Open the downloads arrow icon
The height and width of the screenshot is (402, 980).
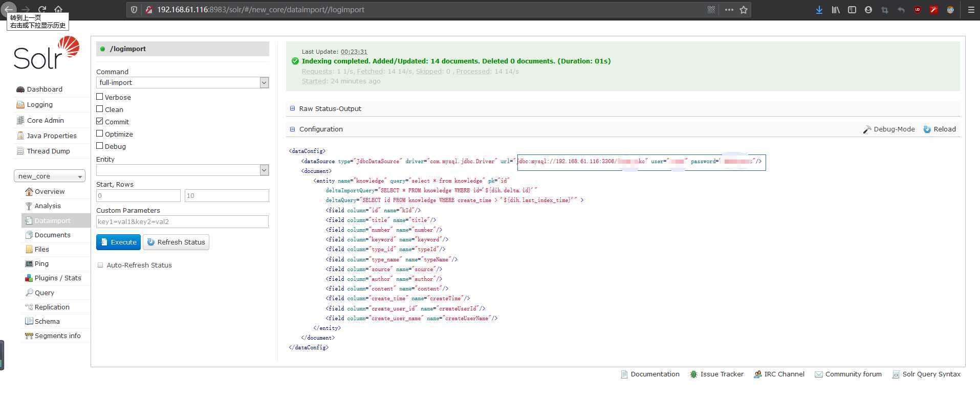click(819, 10)
